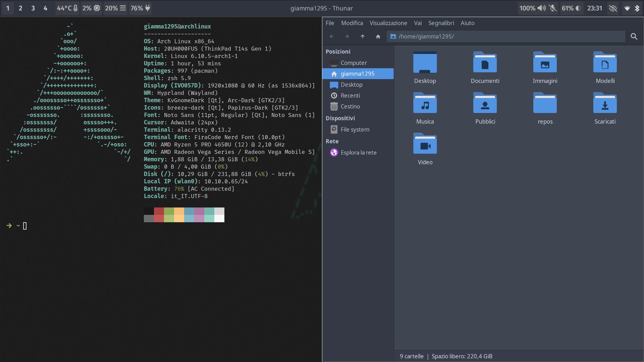Click the giamma1295 - Thunar window title
This screenshot has height=362, width=644.
[322, 8]
